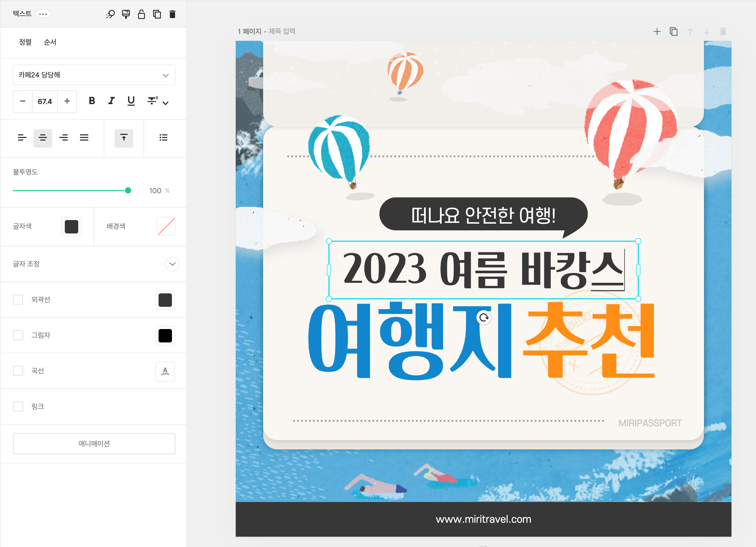Open the strikethrough options dropdown arrow

click(x=166, y=103)
